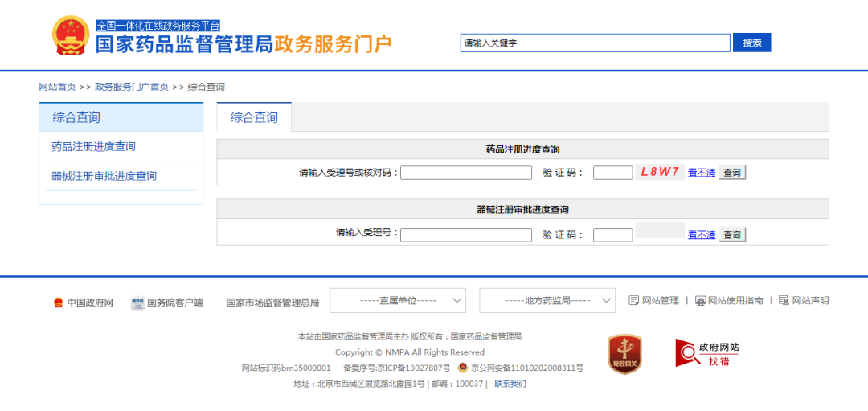Expand the 地方药监局 dropdown
The width and height of the screenshot is (868, 411).
pos(547,300)
